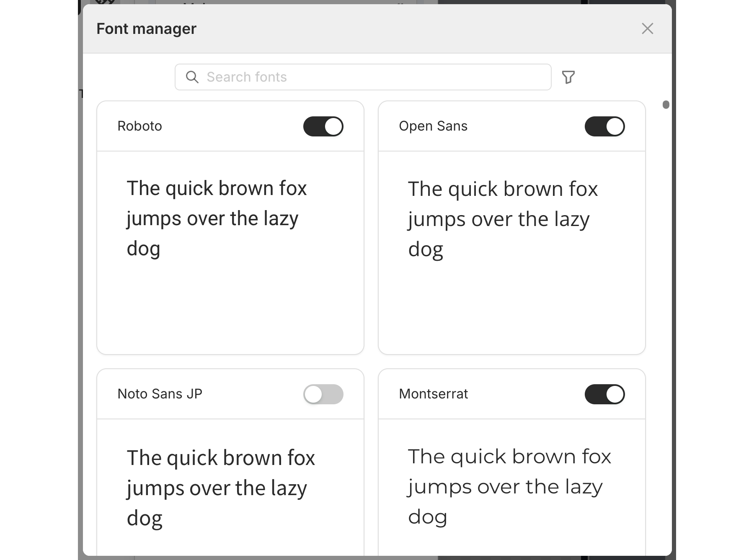Viewport: 754px width, 560px height.
Task: Select the Roboto preview sample text
Action: point(217,218)
